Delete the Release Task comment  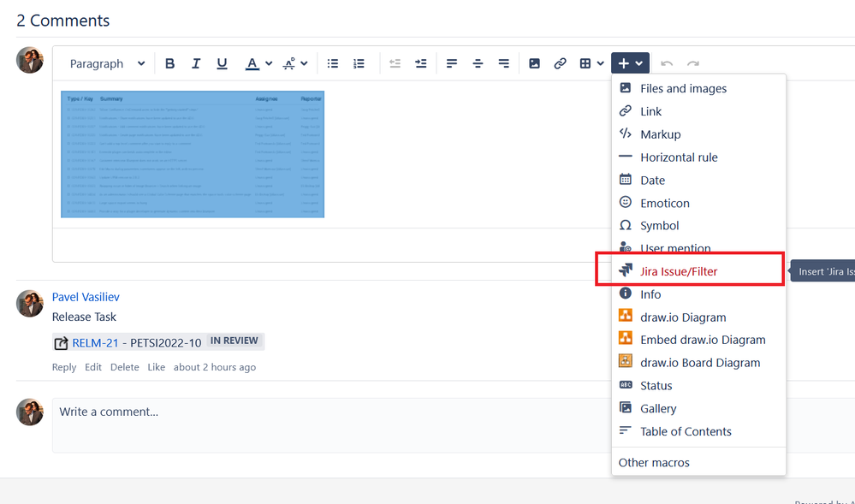(x=124, y=367)
